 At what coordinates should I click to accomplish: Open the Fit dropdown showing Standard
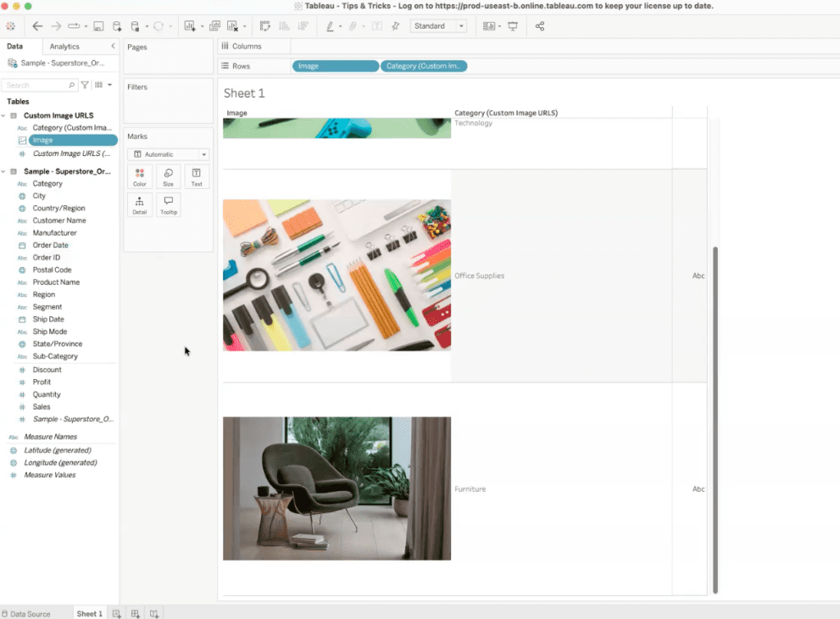438,25
